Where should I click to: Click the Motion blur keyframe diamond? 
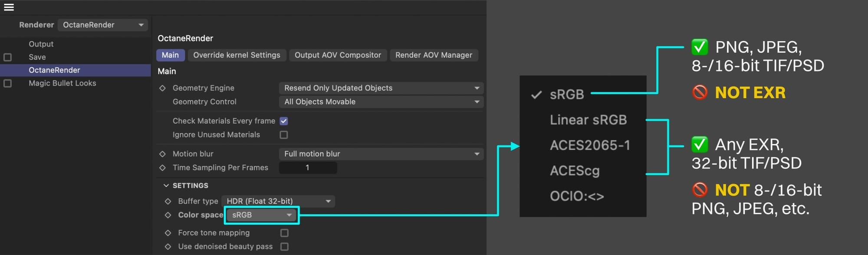[163, 154]
